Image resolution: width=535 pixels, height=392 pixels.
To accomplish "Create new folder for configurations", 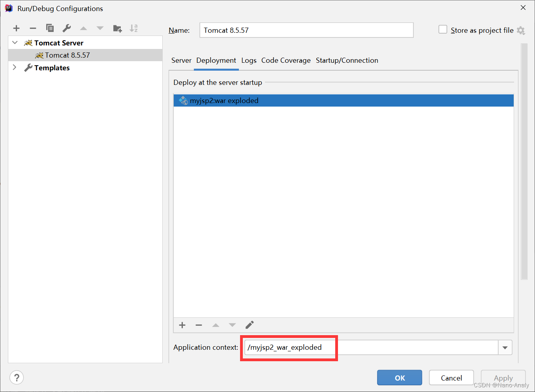I will 117,28.
